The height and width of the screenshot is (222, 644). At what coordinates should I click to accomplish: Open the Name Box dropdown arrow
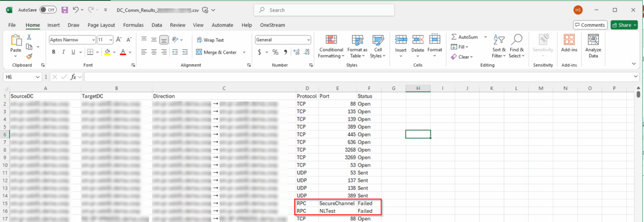[x=38, y=77]
